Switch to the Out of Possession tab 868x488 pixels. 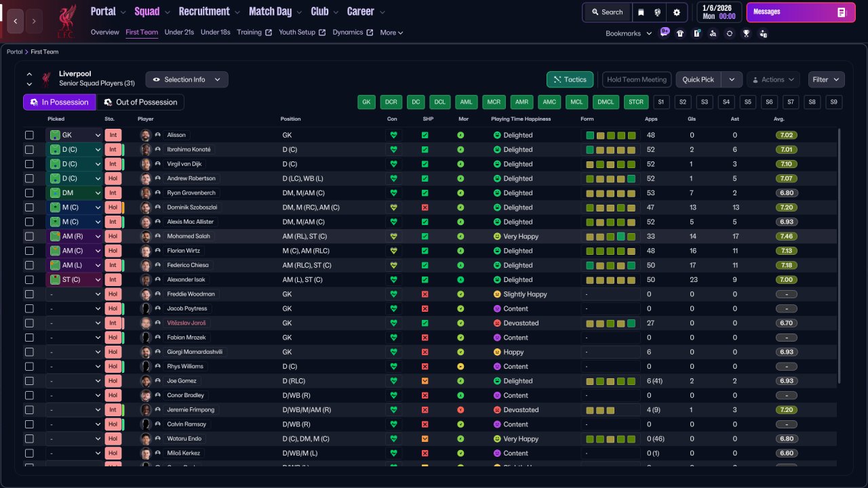pyautogui.click(x=140, y=102)
